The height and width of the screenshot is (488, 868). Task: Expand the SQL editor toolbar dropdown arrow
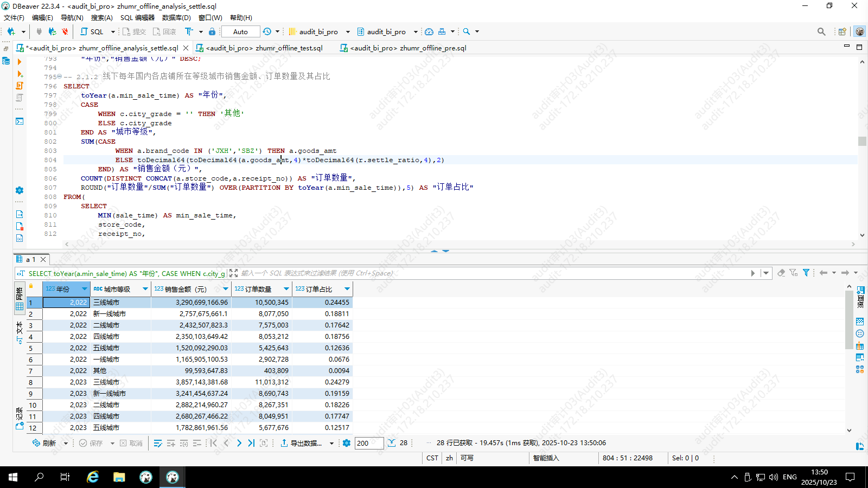113,32
